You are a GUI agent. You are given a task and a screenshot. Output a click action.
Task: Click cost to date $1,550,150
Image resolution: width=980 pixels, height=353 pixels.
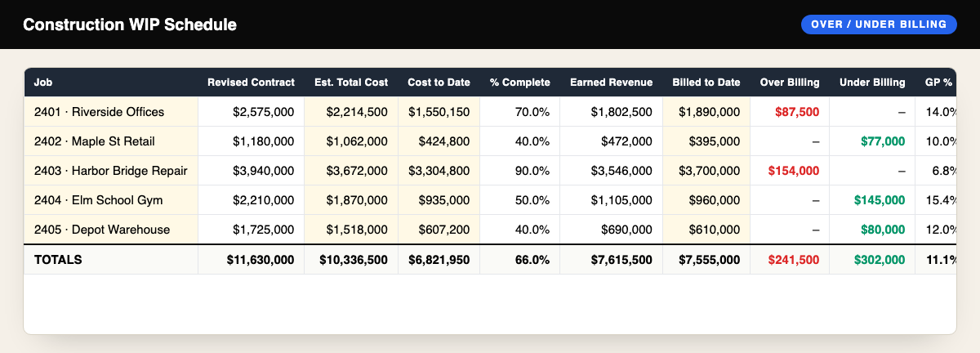439,112
